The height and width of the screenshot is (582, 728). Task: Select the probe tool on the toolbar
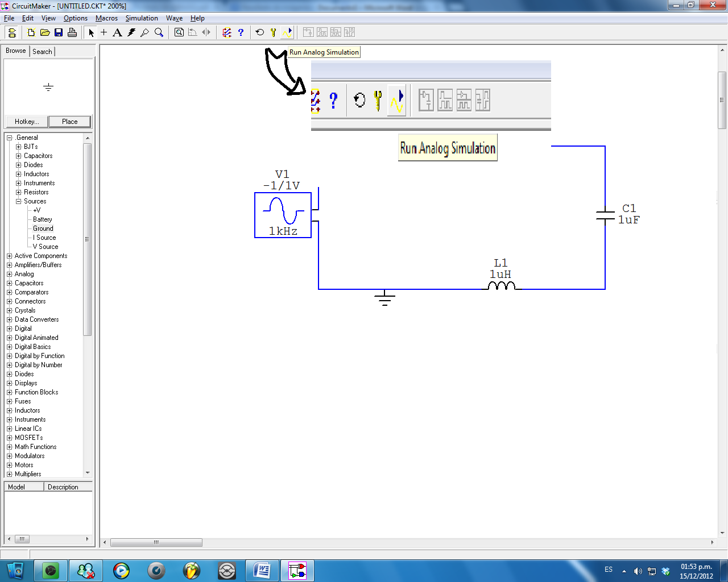(144, 32)
